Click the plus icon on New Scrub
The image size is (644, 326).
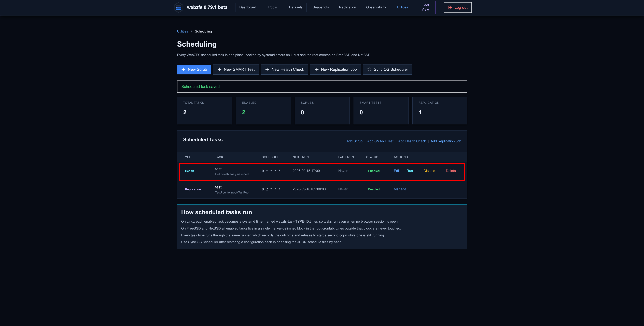point(183,69)
